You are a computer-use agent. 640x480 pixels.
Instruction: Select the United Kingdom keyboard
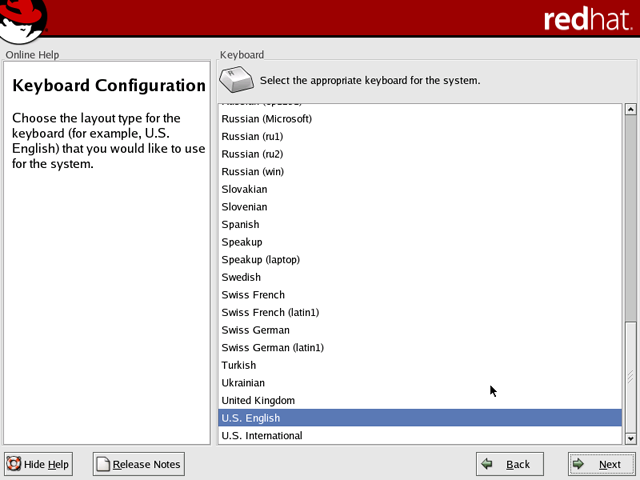coord(258,401)
